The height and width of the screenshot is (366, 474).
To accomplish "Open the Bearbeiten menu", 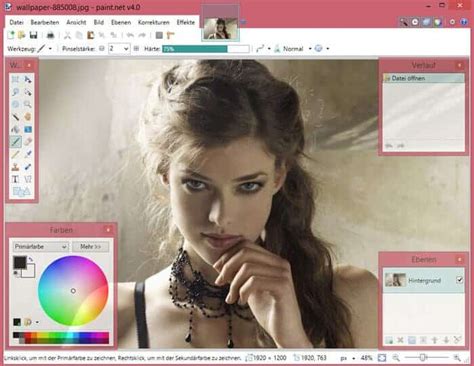I will pos(45,22).
